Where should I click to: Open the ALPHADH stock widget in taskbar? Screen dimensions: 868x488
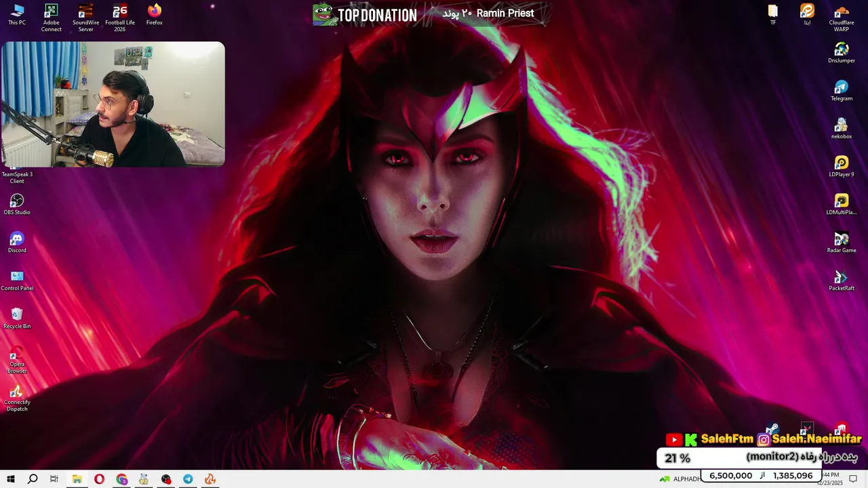[679, 479]
